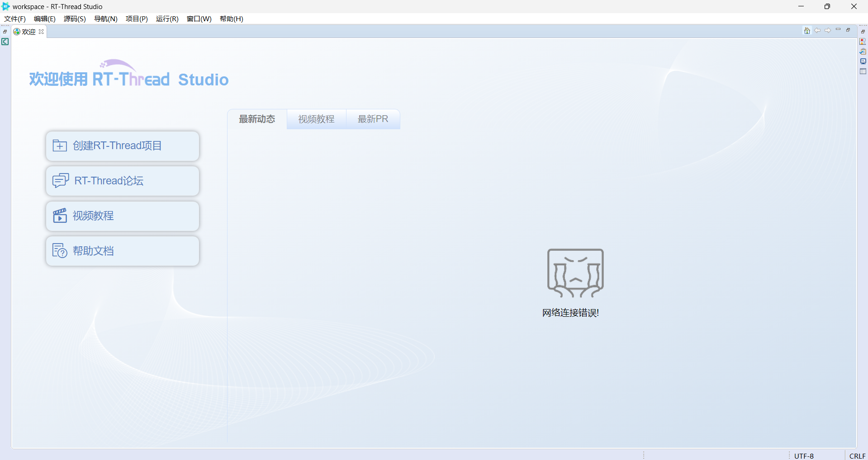
Task: Click the 网络连接错误! message text
Action: pyautogui.click(x=571, y=313)
